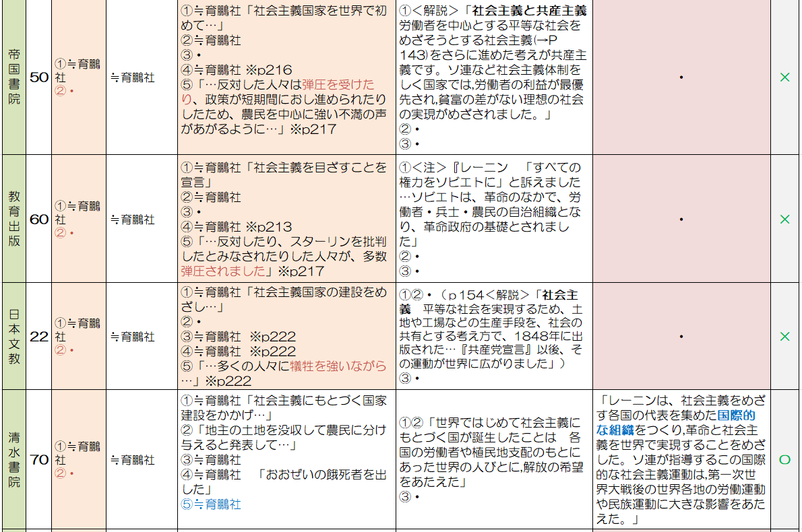Click the cell containing number 50
This screenshot has width=802, height=532.
click(x=39, y=77)
